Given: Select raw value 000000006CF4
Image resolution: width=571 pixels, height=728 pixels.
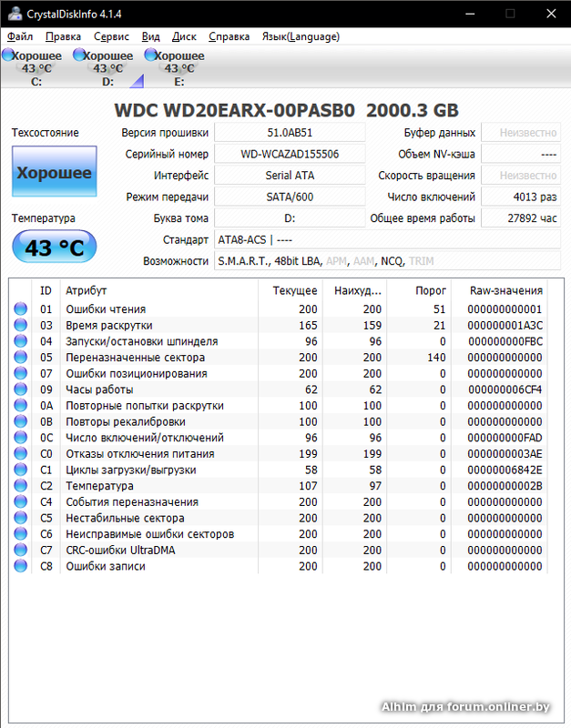Looking at the screenshot, I should (x=505, y=389).
